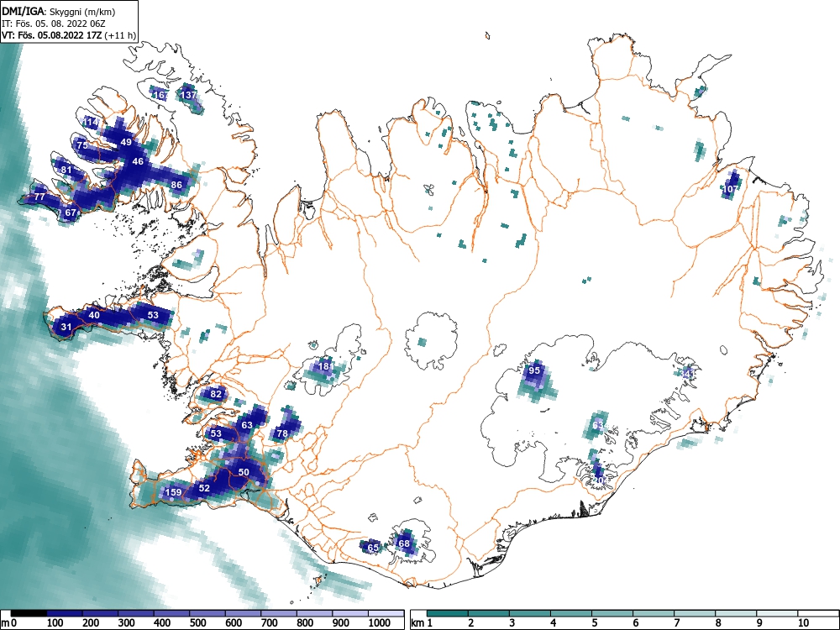Click the 52 visibility value
Screen dimensions: 840x630
[204, 488]
